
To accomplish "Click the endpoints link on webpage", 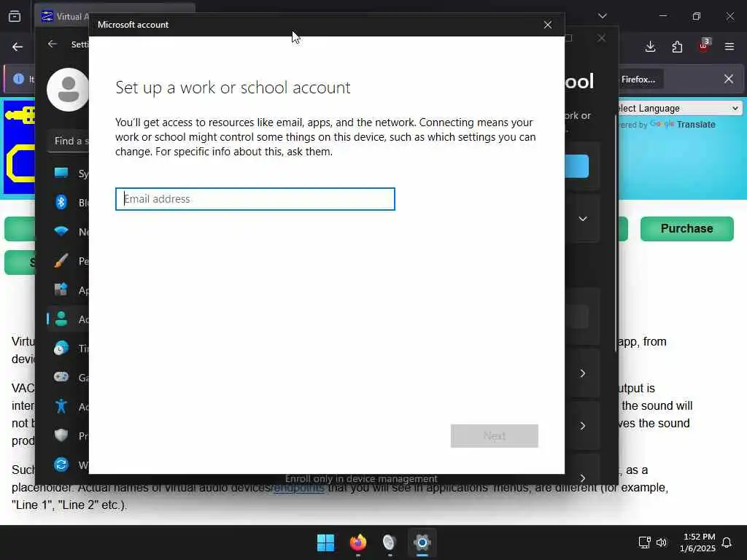I will point(298,488).
